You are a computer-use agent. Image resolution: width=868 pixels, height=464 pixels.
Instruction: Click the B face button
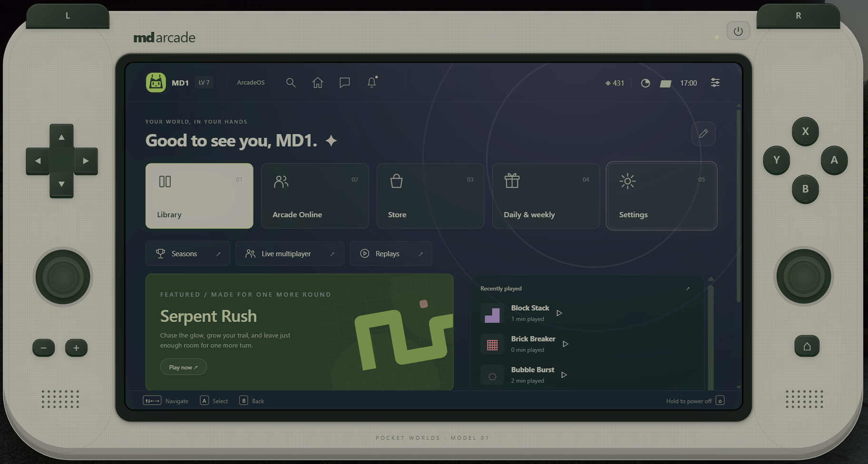click(805, 189)
